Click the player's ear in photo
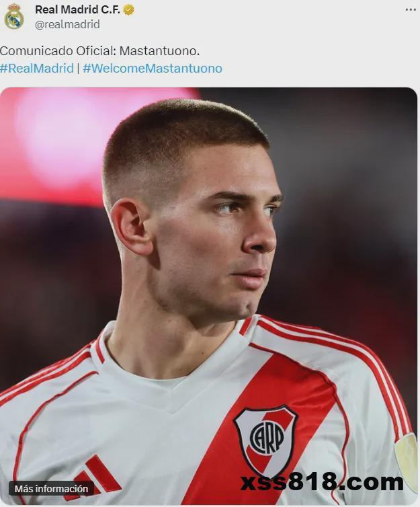 tap(132, 227)
